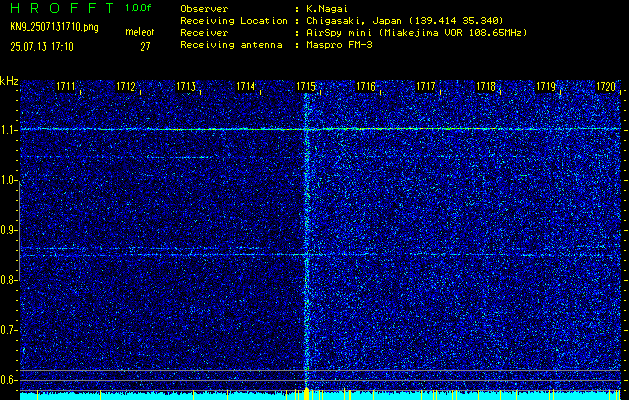Select observer name K.Nagai
629x400 pixels.
(x=327, y=8)
